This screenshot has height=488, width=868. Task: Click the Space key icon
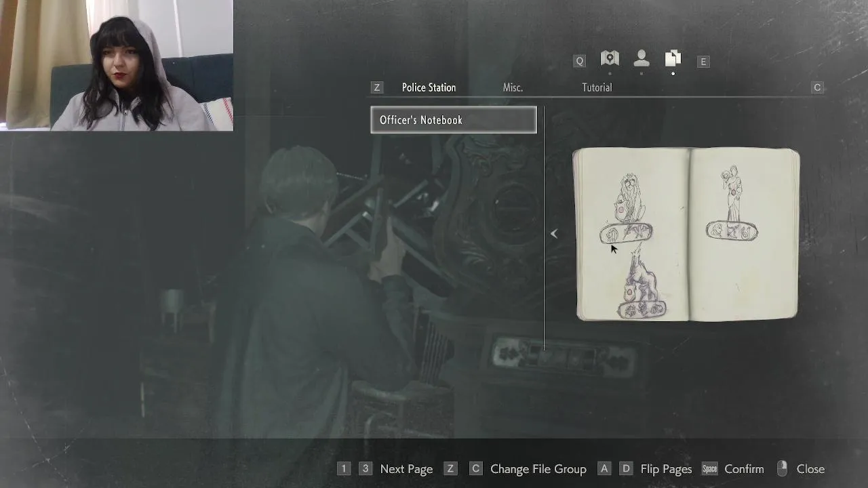pos(709,469)
